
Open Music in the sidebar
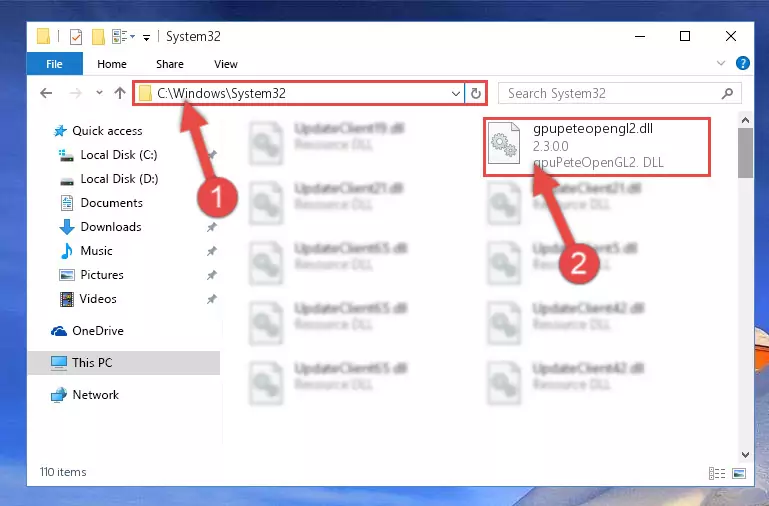click(96, 251)
